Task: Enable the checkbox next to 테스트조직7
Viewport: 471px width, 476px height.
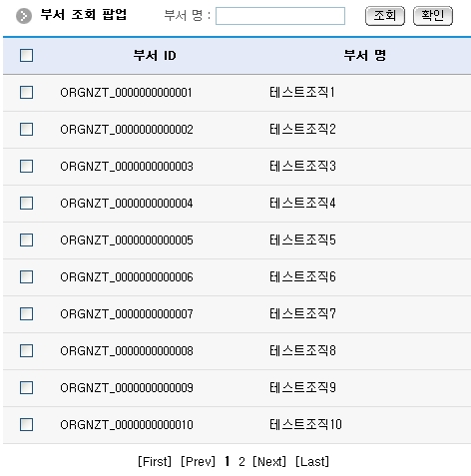Action: tap(26, 313)
